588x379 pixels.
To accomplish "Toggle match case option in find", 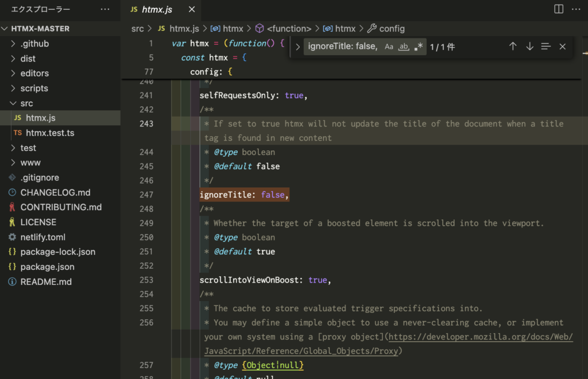I will click(389, 47).
